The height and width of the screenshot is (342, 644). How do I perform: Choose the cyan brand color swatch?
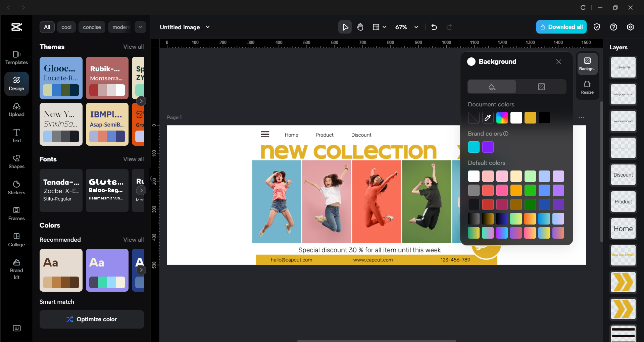[x=474, y=147]
